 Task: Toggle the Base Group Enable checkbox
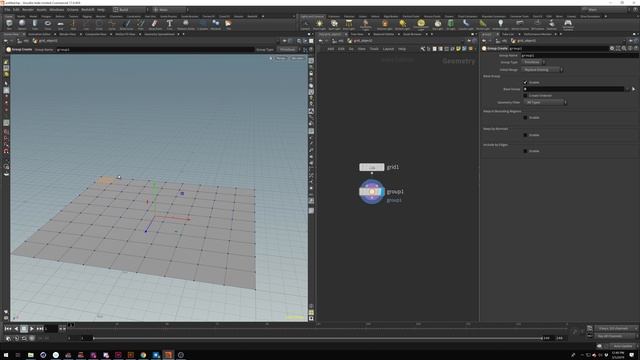click(525, 82)
